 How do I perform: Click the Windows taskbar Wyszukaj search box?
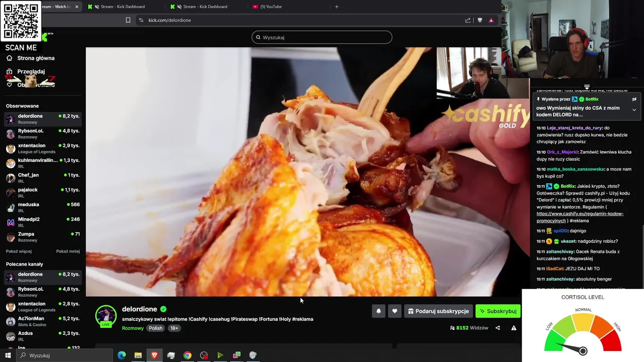click(x=64, y=355)
